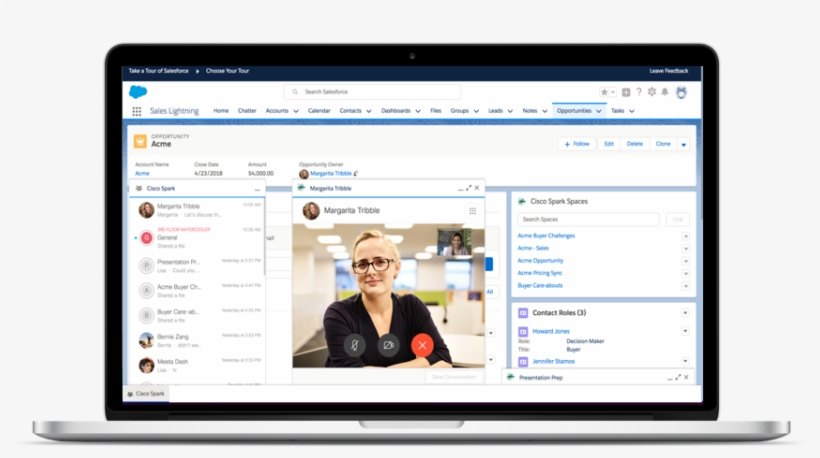Click the self-view video thumbnail
Screen dimensions: 820x458
coord(454,242)
